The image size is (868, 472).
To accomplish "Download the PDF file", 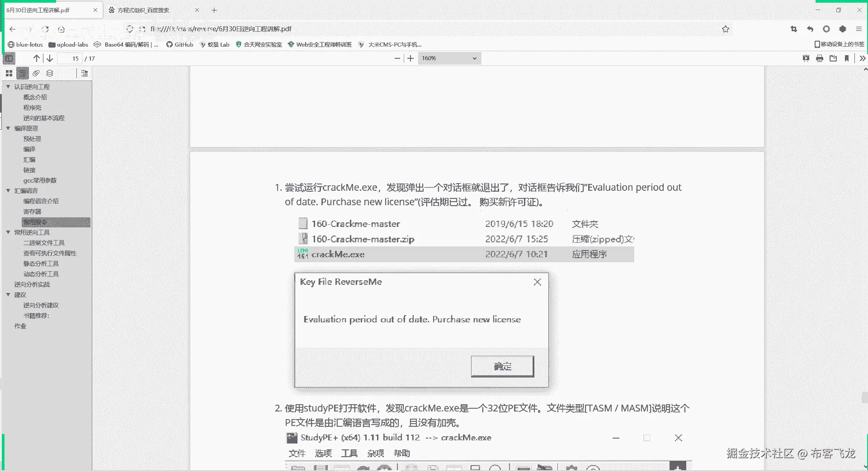I will (833, 58).
